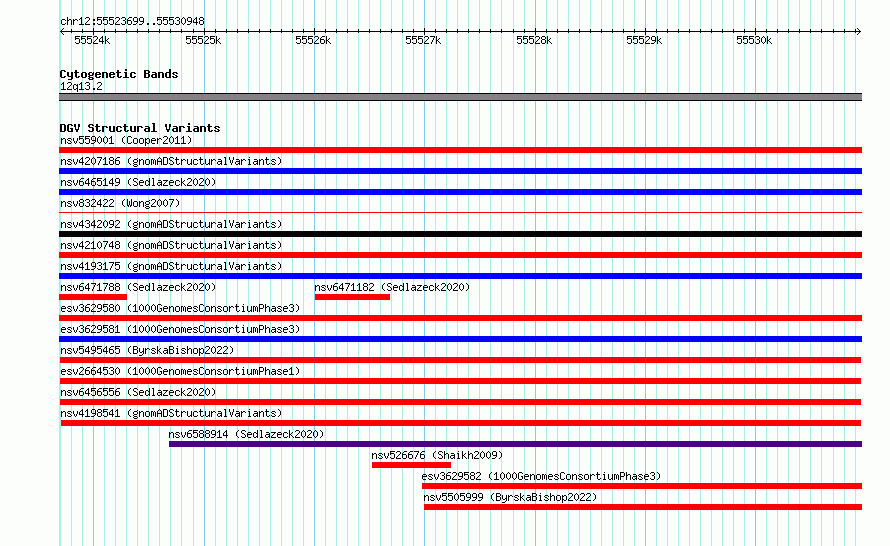Click the 55525k ruler tick label
The image size is (890, 546).
tap(203, 40)
